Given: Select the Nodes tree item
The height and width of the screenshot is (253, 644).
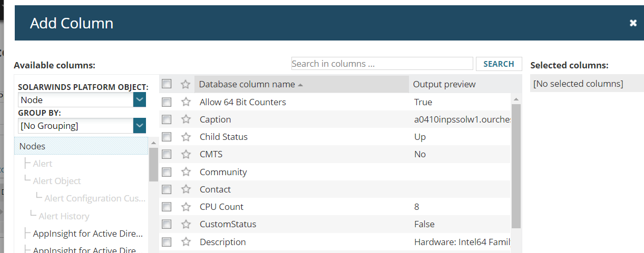Looking at the screenshot, I should tap(33, 146).
